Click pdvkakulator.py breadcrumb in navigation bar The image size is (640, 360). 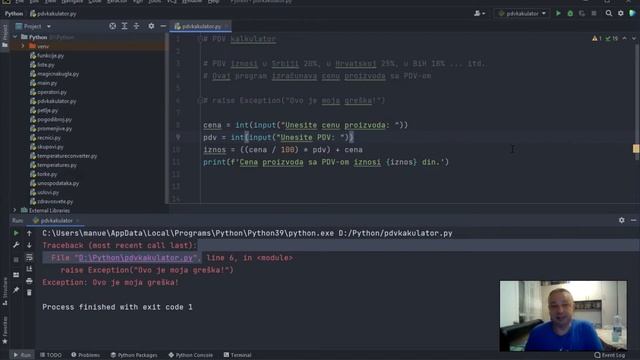[53, 13]
